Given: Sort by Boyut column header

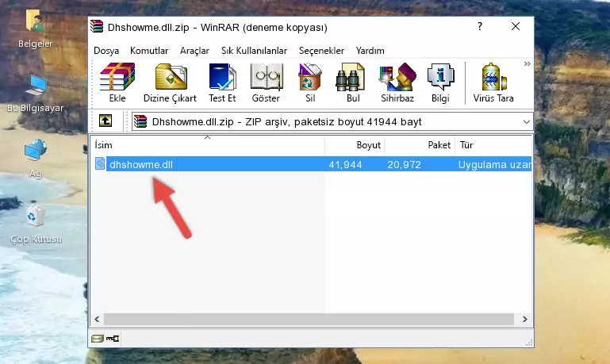Looking at the screenshot, I should point(355,145).
